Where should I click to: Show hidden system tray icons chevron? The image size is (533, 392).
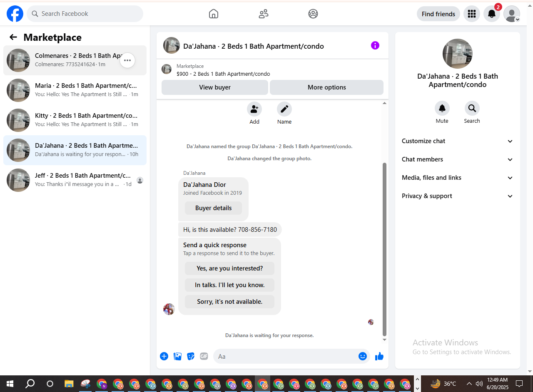pyautogui.click(x=469, y=384)
